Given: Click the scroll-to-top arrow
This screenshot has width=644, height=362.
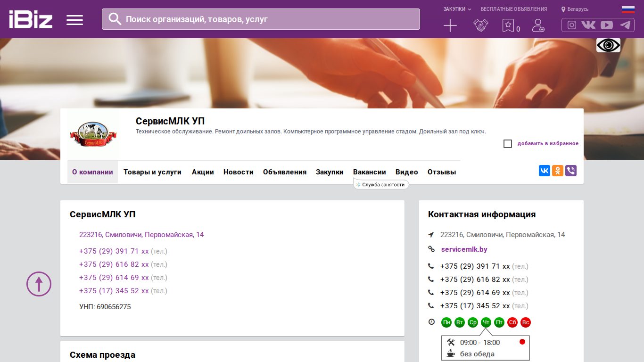Looking at the screenshot, I should point(39,284).
